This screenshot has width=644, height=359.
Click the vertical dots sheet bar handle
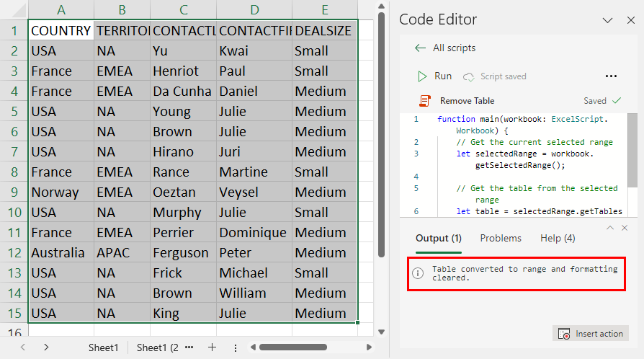[x=236, y=348]
